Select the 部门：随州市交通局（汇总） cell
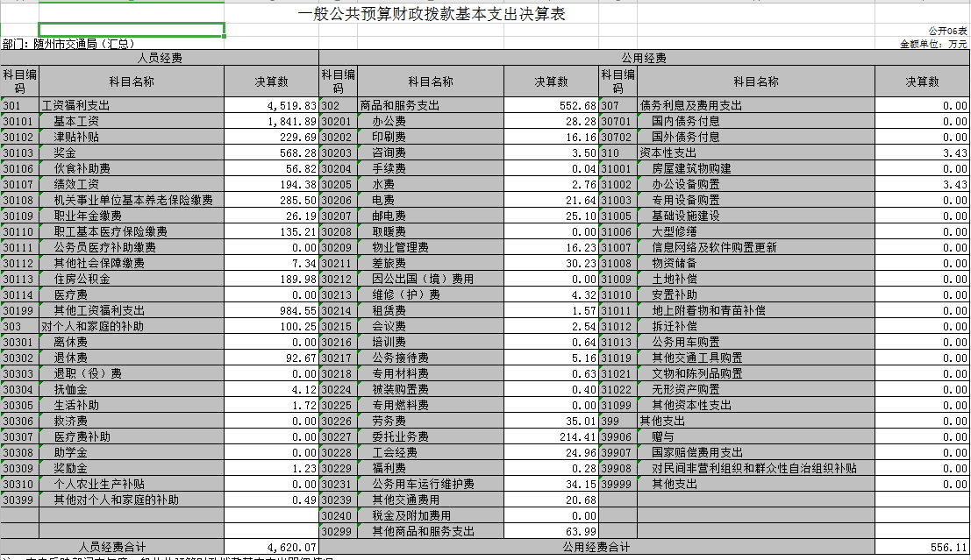 point(68,43)
